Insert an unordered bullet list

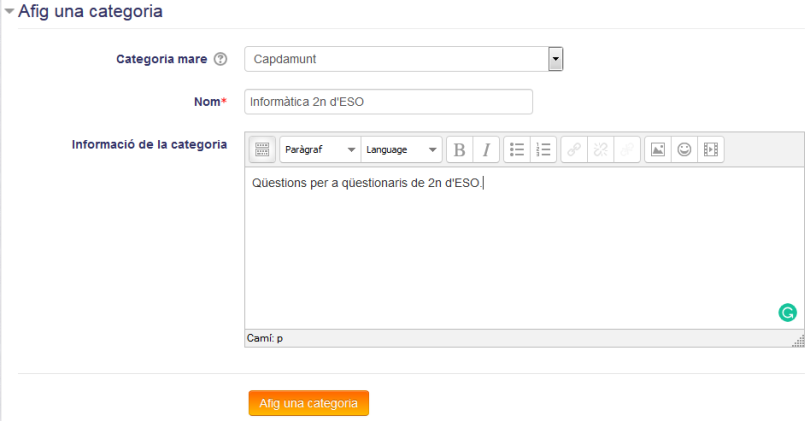(x=517, y=150)
